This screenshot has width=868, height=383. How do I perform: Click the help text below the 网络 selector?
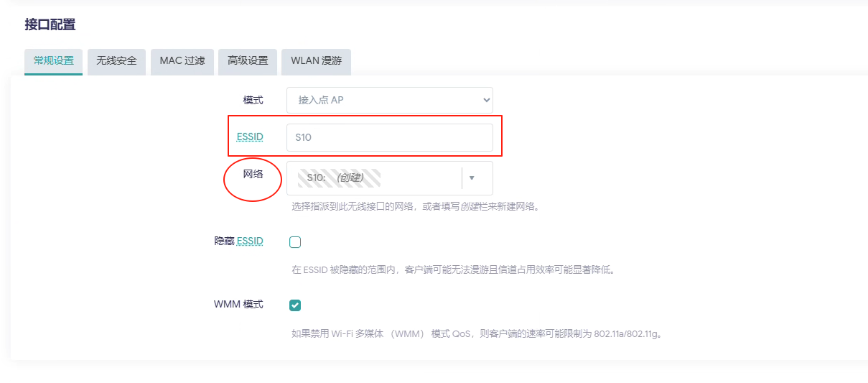414,207
